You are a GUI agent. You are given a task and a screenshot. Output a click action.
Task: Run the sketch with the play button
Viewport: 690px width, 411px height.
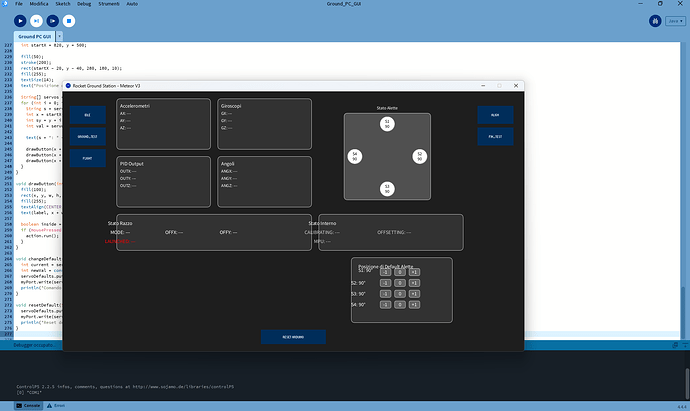(x=20, y=21)
